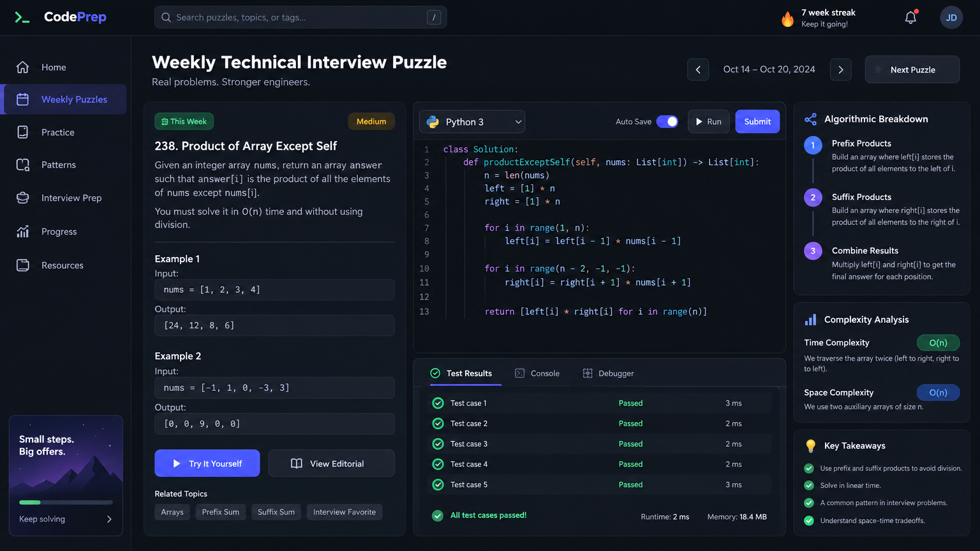The image size is (980, 551).
Task: Click the Complexity Analysis bar chart icon
Action: pyautogui.click(x=810, y=320)
